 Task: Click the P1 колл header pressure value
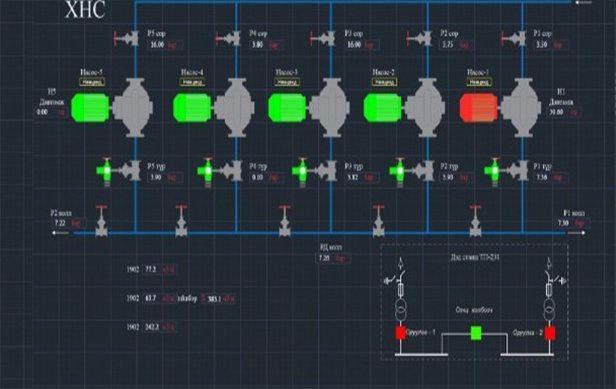coord(563,223)
